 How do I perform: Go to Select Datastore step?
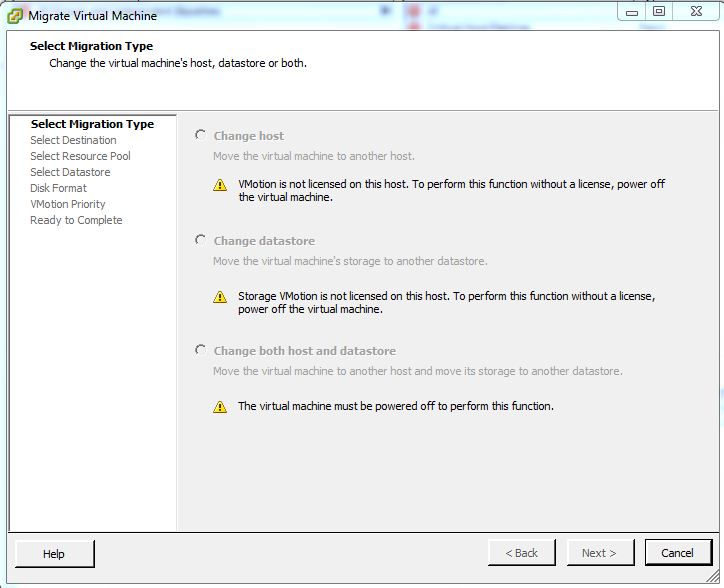70,172
